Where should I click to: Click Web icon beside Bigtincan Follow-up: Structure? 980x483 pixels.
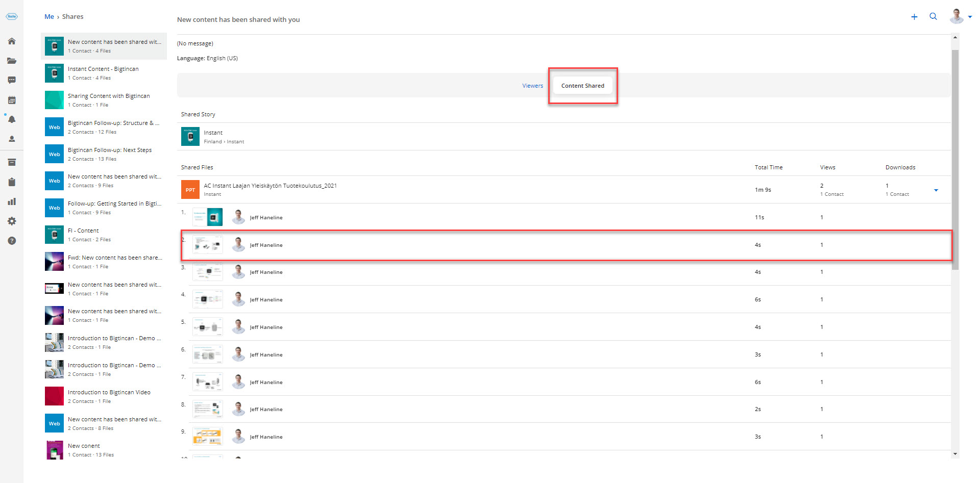coord(54,127)
